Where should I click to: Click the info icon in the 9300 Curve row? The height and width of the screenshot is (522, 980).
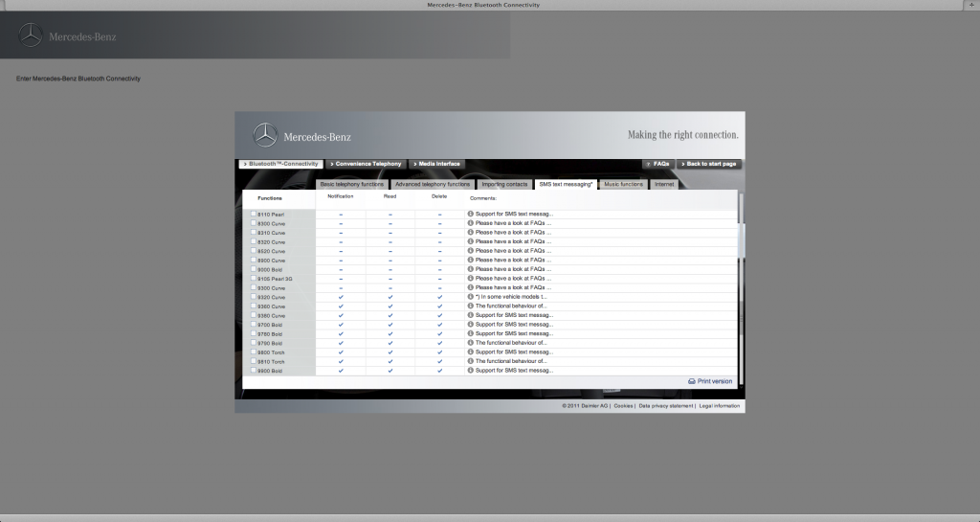(471, 287)
